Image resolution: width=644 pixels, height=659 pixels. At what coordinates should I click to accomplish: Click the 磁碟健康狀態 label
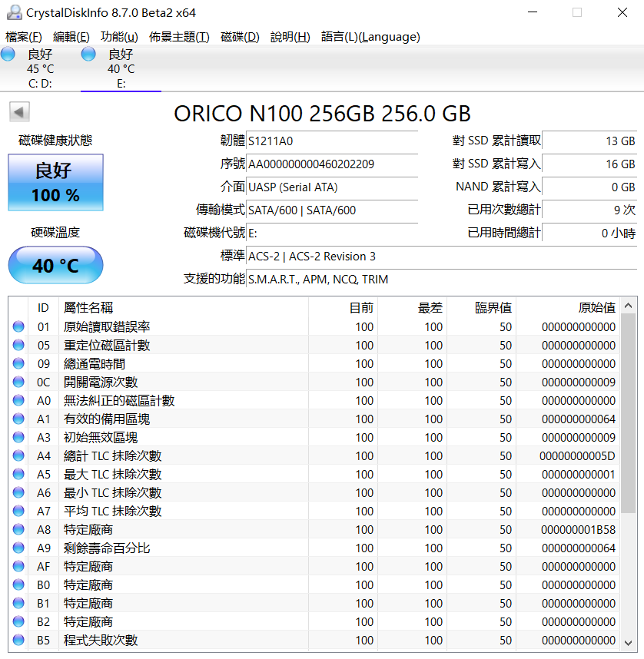tap(55, 141)
